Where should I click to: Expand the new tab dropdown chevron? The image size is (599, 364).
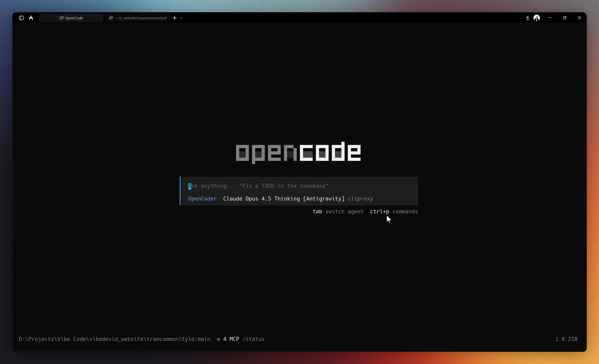181,18
